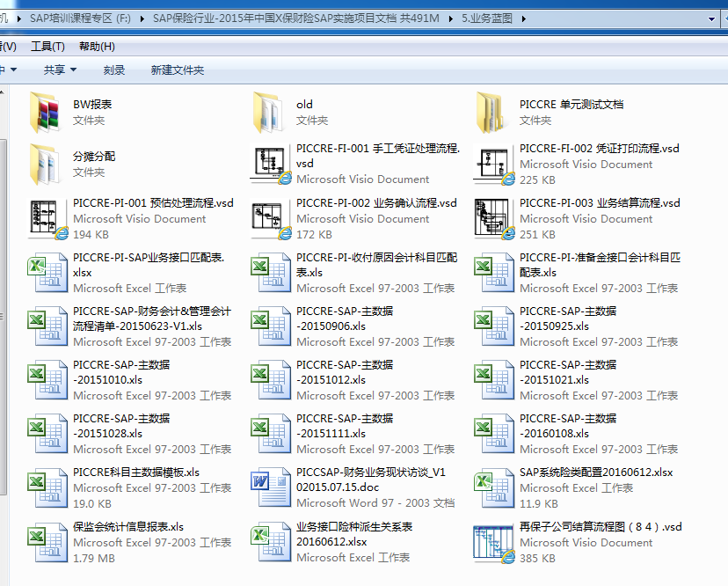Select PICCRE-FI-002 凭证打印流程 Visio icon
Image resolution: width=728 pixels, height=586 pixels.
494,165
